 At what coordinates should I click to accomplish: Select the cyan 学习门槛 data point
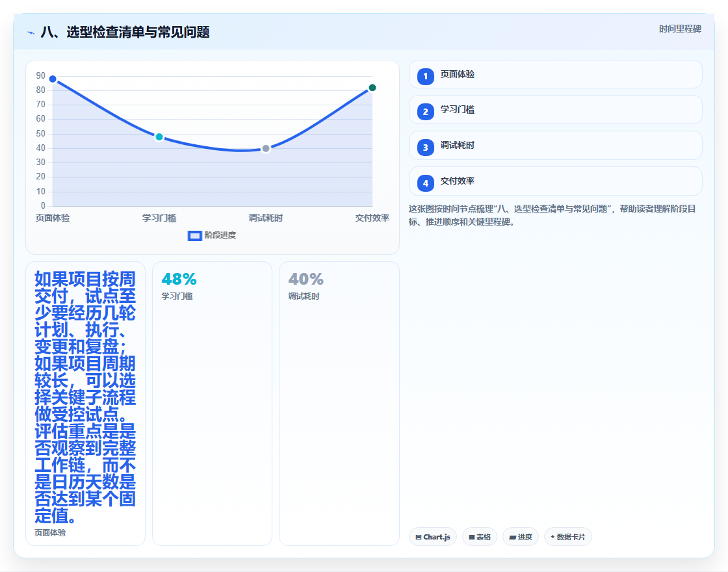point(159,137)
